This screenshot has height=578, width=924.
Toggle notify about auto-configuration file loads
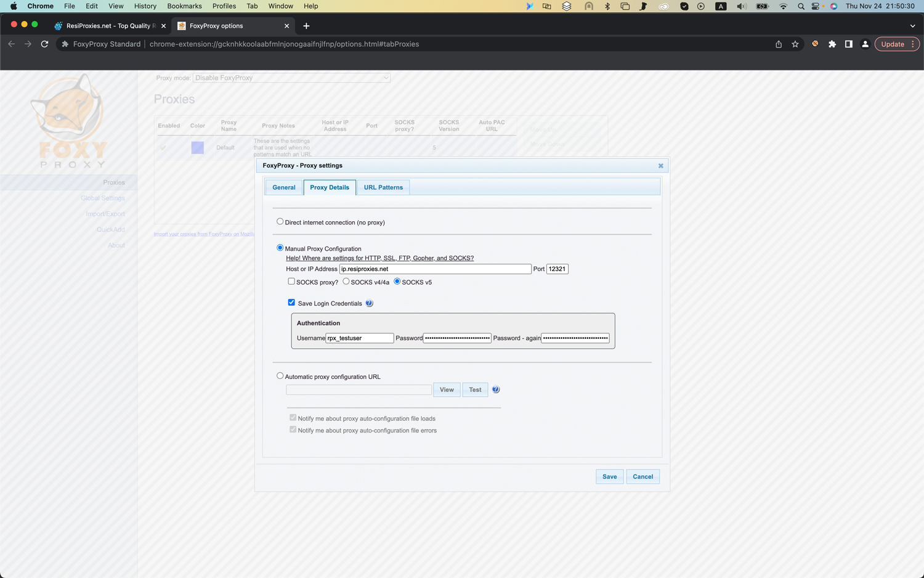coord(293,418)
